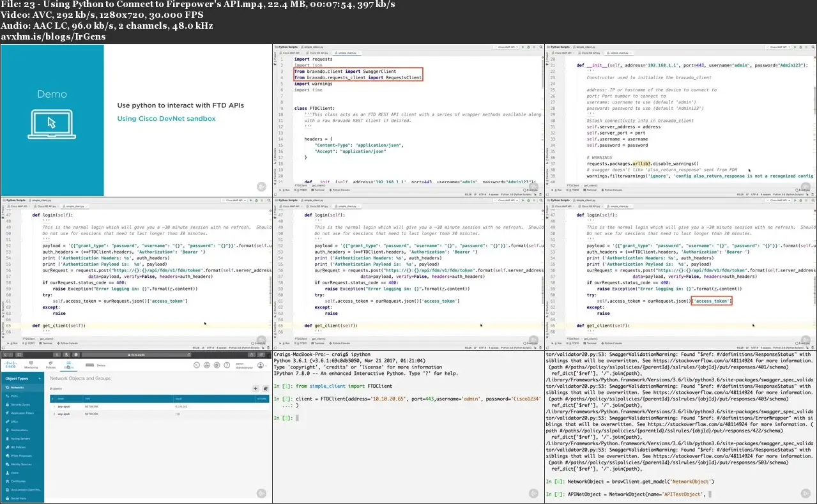This screenshot has width=817, height=504.
Task: Open CLI console icon in Firepower header
Action: coord(197,365)
